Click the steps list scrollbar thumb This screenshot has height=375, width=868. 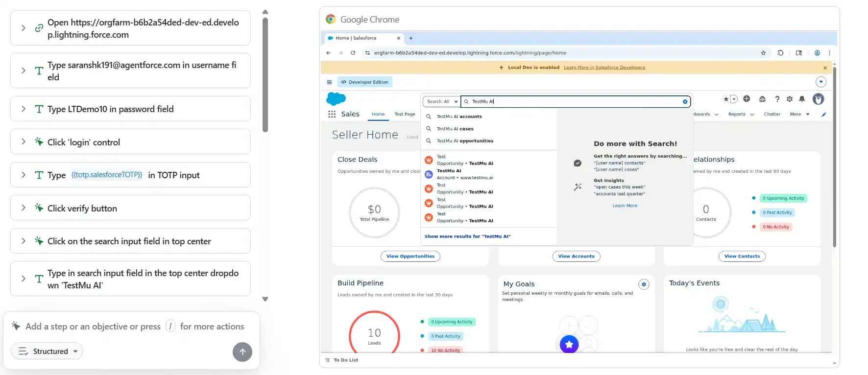point(265,75)
